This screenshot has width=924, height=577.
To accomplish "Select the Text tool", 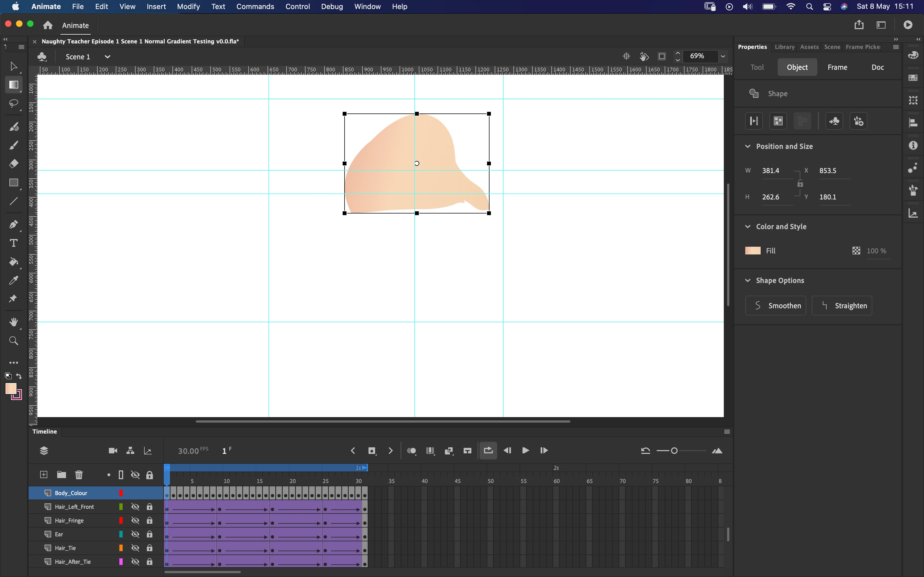I will (14, 243).
